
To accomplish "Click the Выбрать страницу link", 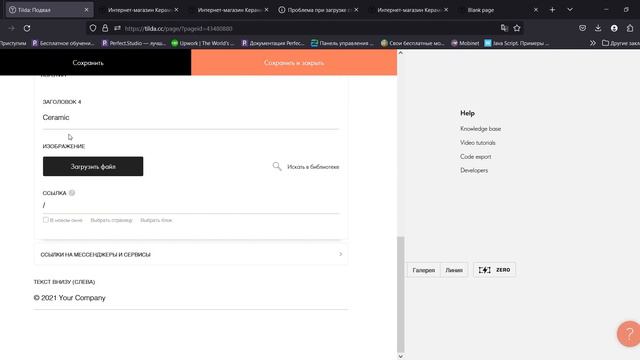I will 111,220.
